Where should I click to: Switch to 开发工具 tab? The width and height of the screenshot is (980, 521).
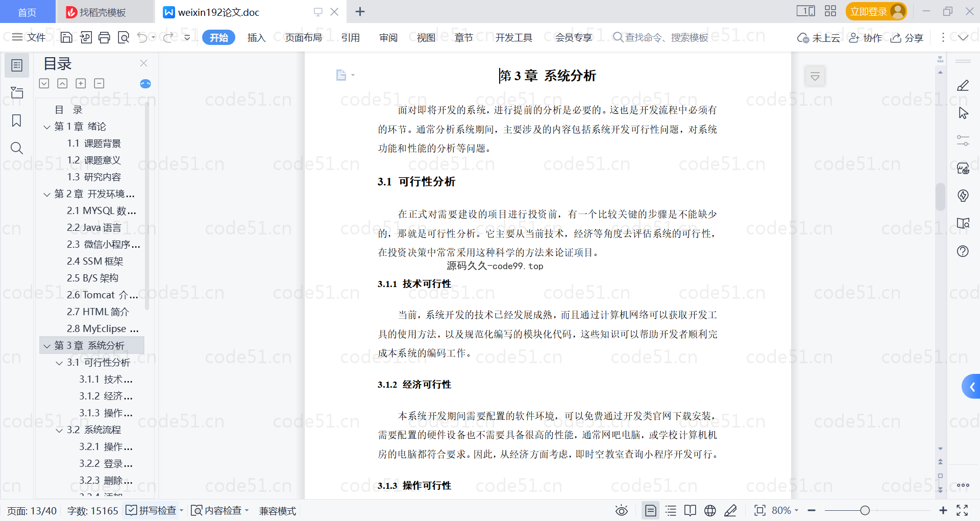pyautogui.click(x=513, y=37)
